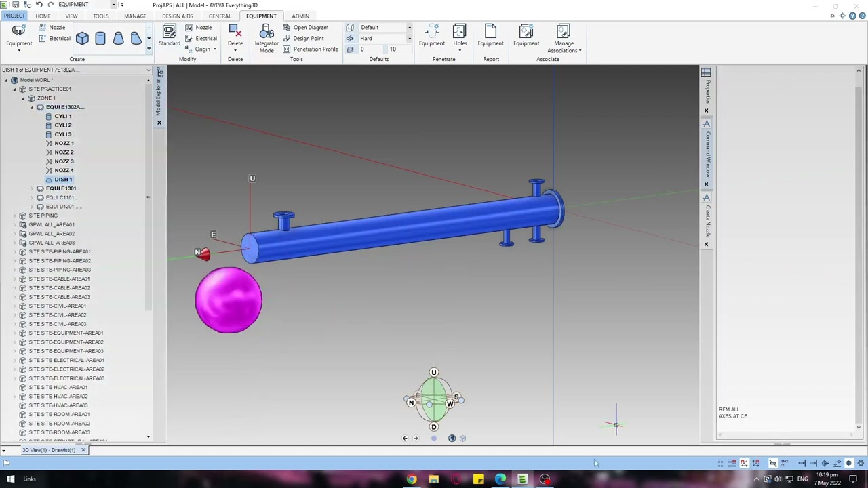Viewport: 868px width, 488px height.
Task: Open Manage Associations tool
Action: coord(564,39)
